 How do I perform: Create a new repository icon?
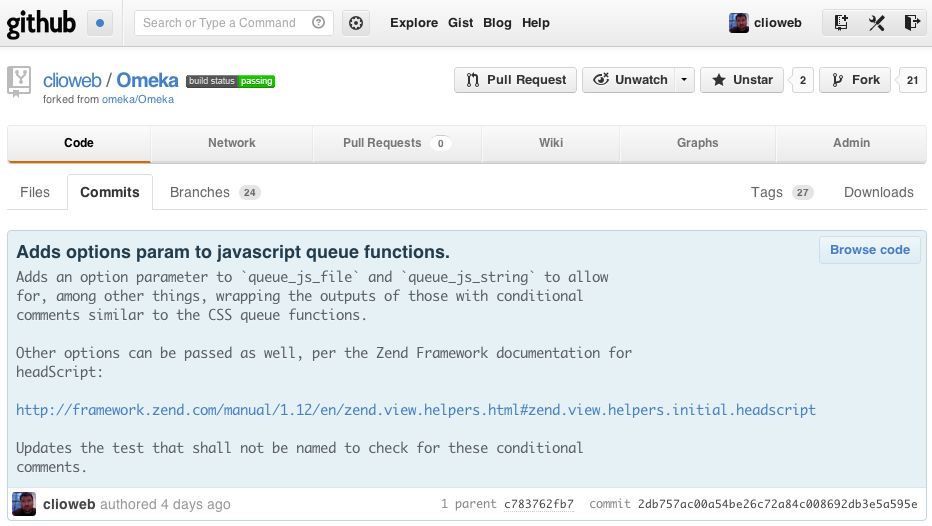840,23
